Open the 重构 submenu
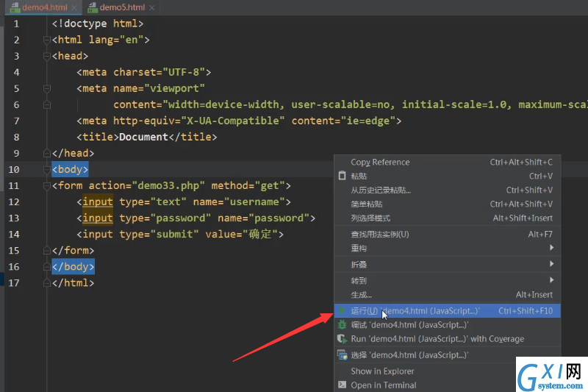Screen dimensions: 588x392 tap(448, 248)
